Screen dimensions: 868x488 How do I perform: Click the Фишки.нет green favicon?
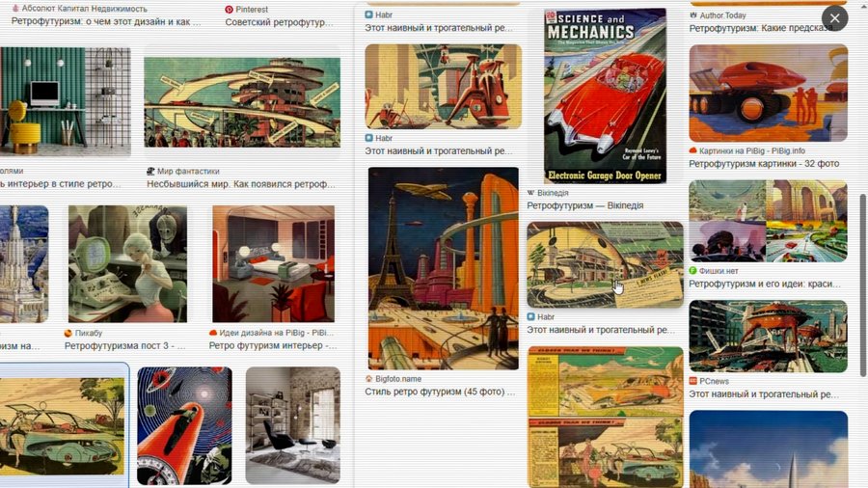pyautogui.click(x=692, y=271)
